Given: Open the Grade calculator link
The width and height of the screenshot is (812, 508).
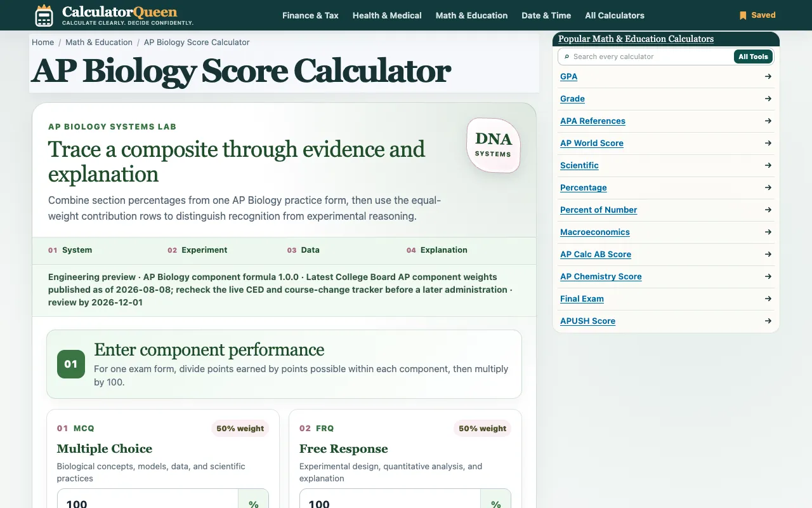Looking at the screenshot, I should click(x=572, y=98).
